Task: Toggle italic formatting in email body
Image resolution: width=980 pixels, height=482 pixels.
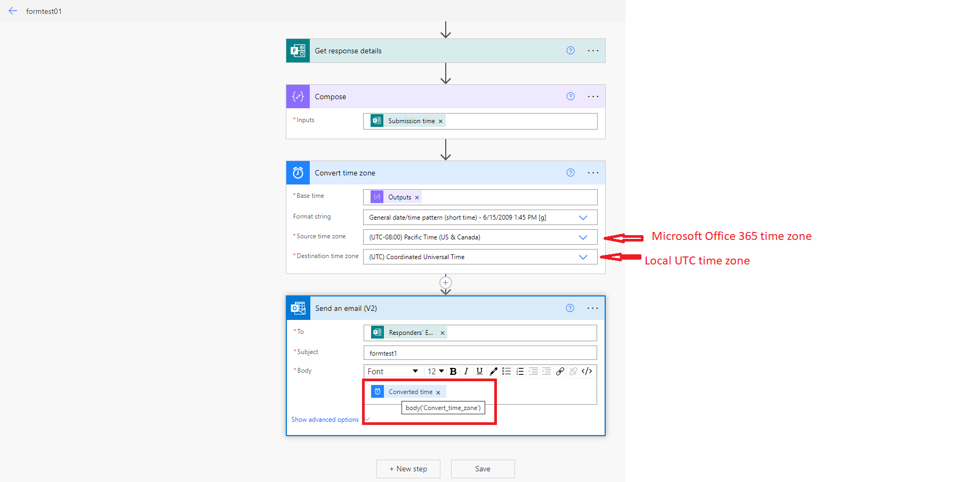Action: click(x=466, y=372)
